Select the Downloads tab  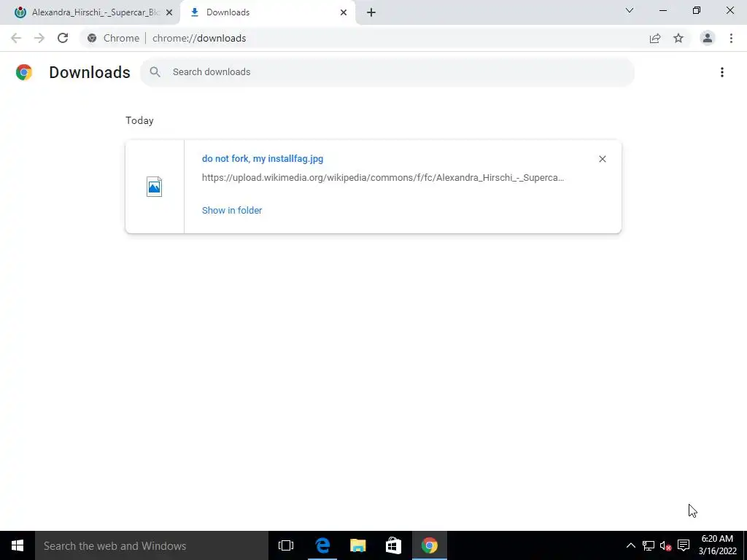pos(267,12)
